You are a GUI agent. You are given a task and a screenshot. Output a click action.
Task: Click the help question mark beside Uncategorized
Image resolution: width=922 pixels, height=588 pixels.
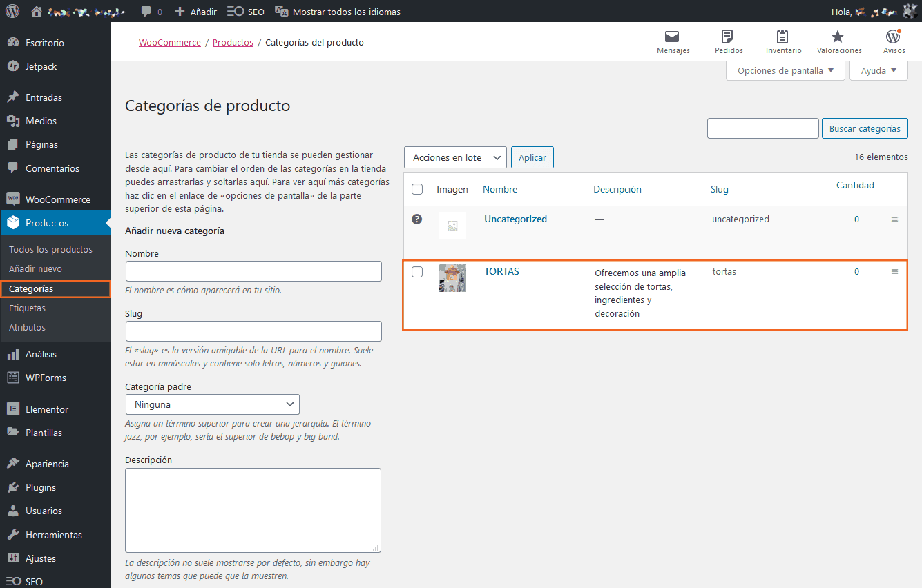coord(417,219)
